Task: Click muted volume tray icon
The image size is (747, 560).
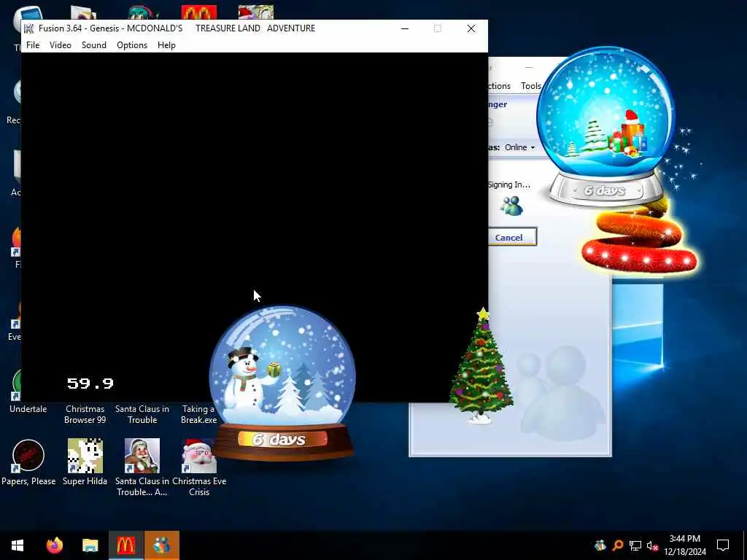Action: pyautogui.click(x=652, y=545)
